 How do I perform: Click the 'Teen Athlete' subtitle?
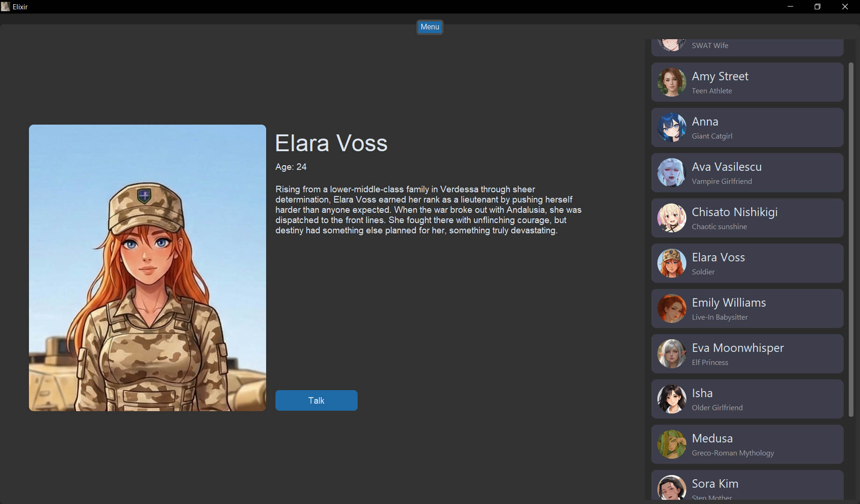pyautogui.click(x=712, y=91)
